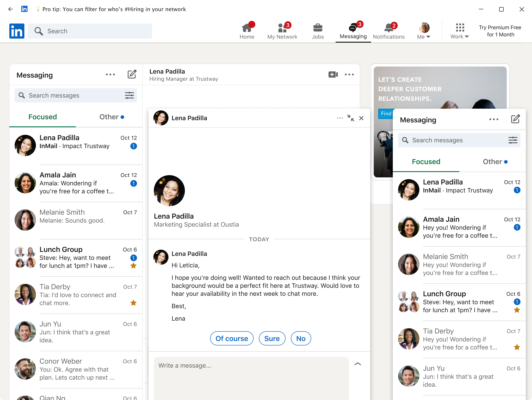Select Focused tab in right Messaging overlay
Viewport: 532px width, 400px height.
tap(426, 162)
